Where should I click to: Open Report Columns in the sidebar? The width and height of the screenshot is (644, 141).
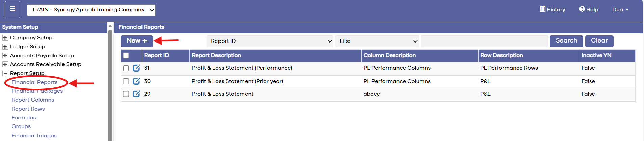point(33,100)
